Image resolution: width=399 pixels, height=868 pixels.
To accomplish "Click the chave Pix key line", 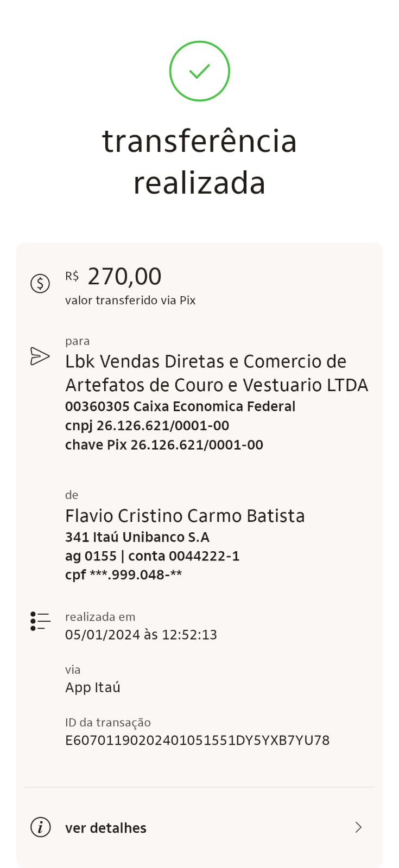I will click(x=164, y=445).
